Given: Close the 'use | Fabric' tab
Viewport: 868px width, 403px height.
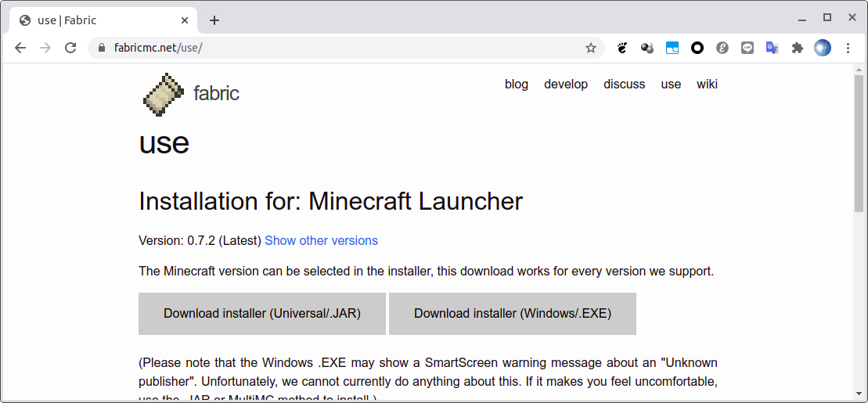Looking at the screenshot, I should 185,20.
